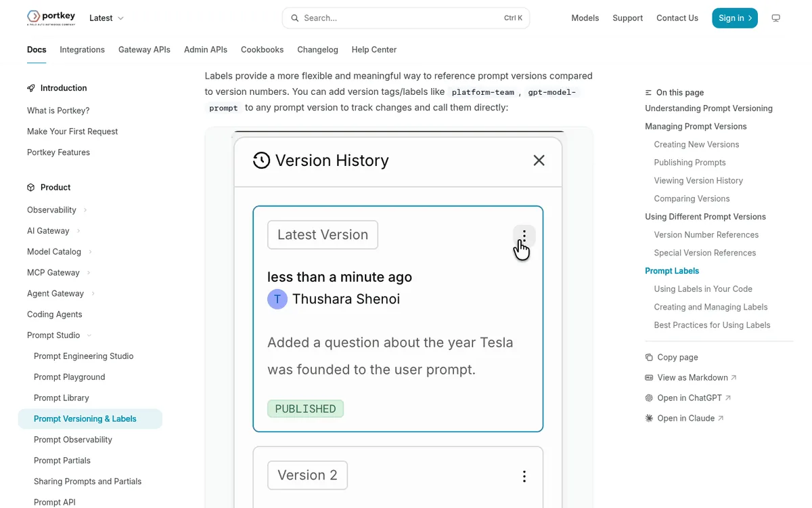
Task: Collapse the Prompt Studio section chevron
Action: tap(89, 335)
